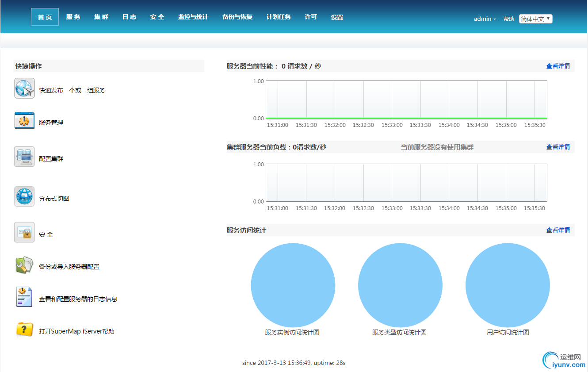Open the 许可 navigation menu
Viewport: 588px width, 372px height.
(x=311, y=17)
